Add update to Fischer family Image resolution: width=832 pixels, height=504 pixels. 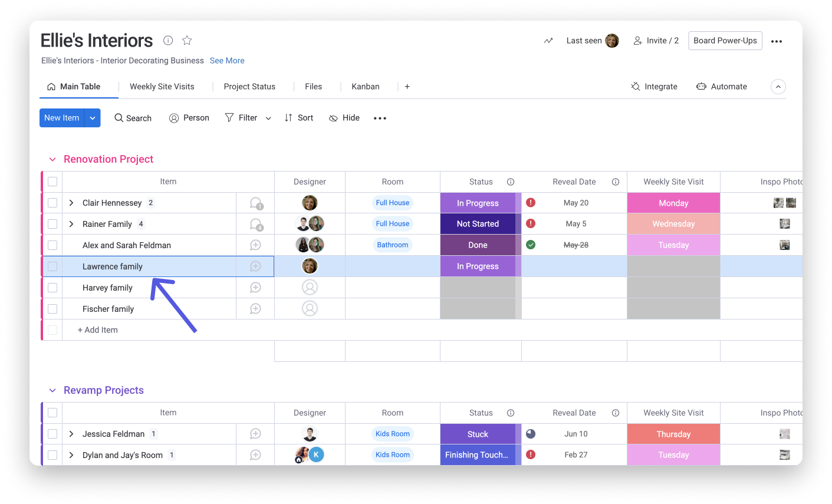(255, 309)
